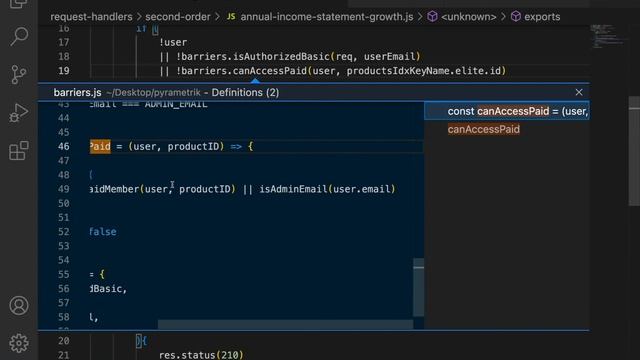
Task: Click '!barriers.isAuthorizedBasic' on line 18
Action: 253,56
